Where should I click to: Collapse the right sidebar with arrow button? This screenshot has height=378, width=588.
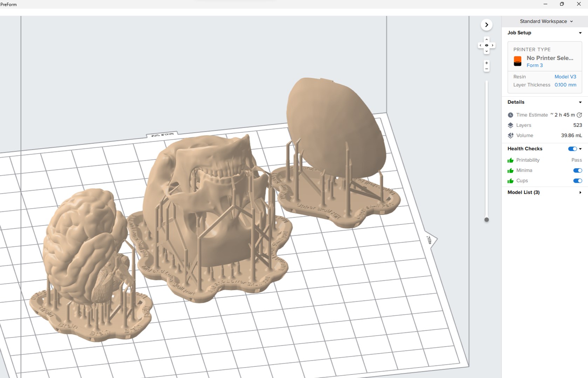point(486,25)
